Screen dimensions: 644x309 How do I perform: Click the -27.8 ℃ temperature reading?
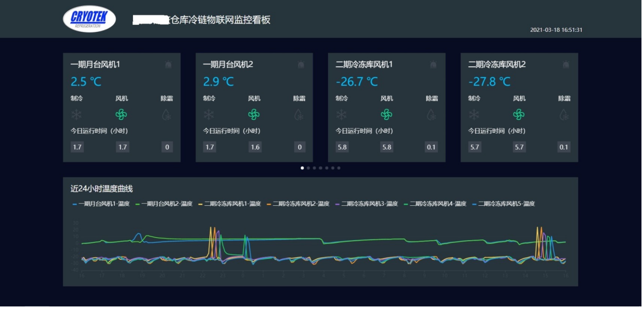tap(489, 81)
